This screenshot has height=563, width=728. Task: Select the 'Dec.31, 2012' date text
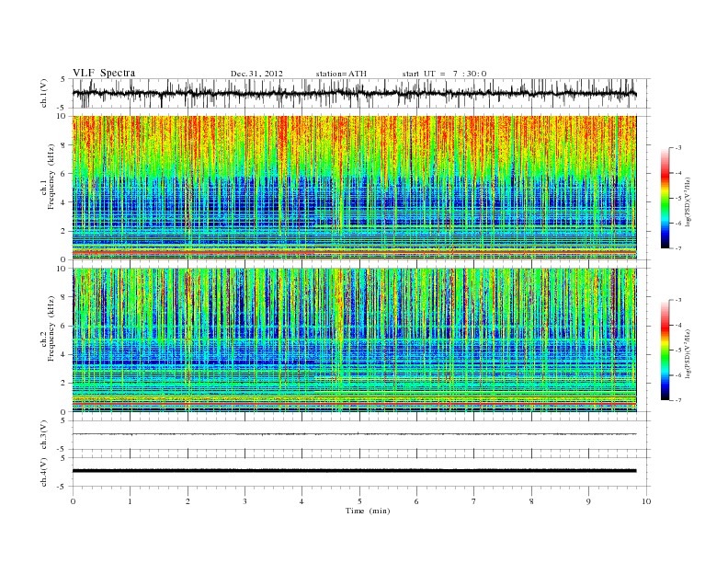[x=256, y=74]
